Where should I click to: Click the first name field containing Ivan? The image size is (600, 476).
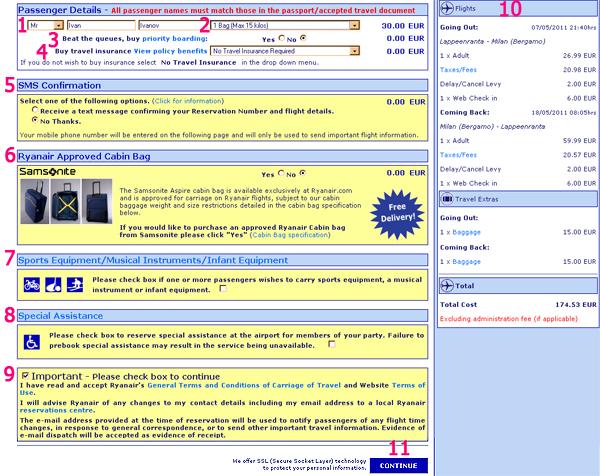(x=101, y=25)
